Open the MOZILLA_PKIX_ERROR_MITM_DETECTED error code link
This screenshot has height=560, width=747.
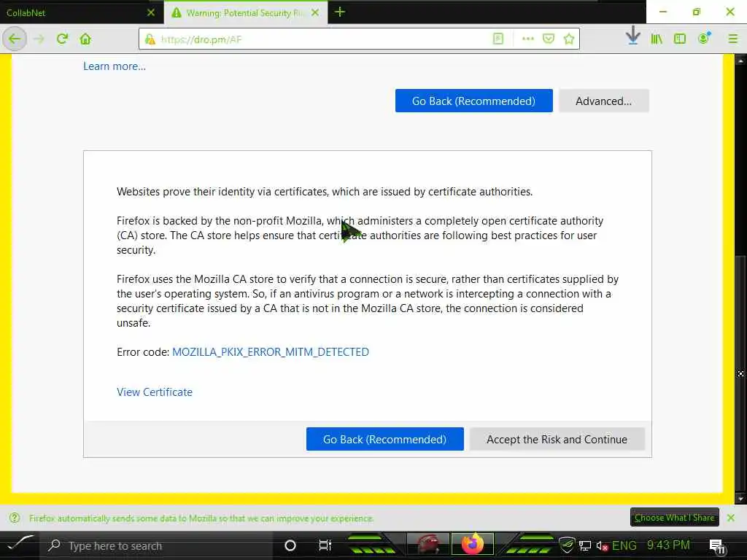(271, 352)
